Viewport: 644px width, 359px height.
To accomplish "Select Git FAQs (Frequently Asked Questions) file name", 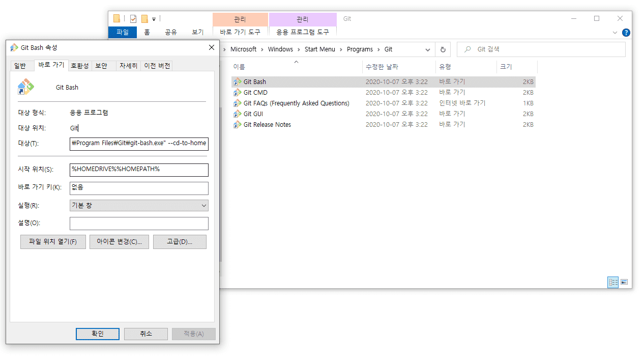I will pyautogui.click(x=297, y=103).
